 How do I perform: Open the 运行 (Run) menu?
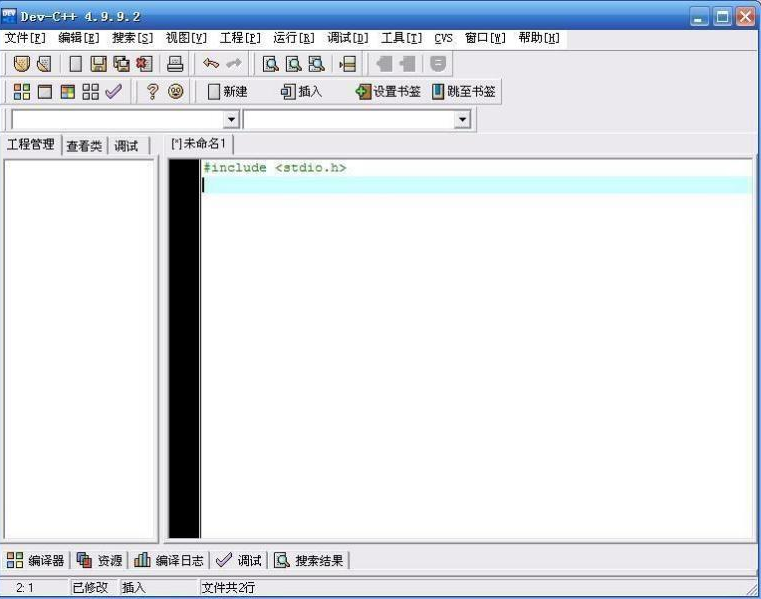coord(293,38)
